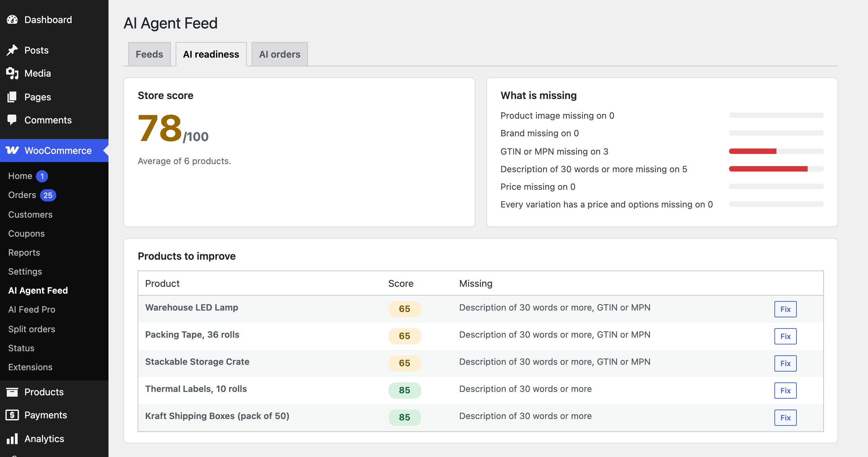
Task: Click the 78 store score number
Action: point(160,128)
